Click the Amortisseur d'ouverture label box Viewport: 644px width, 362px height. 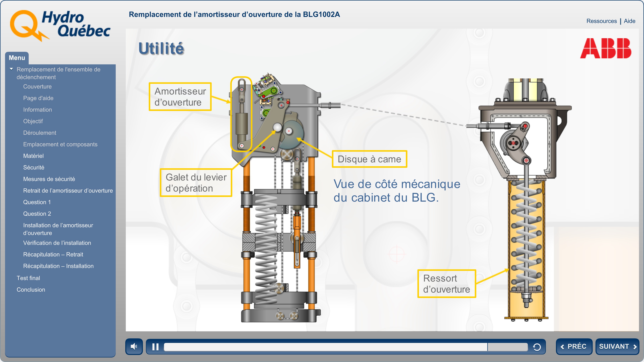click(x=180, y=97)
